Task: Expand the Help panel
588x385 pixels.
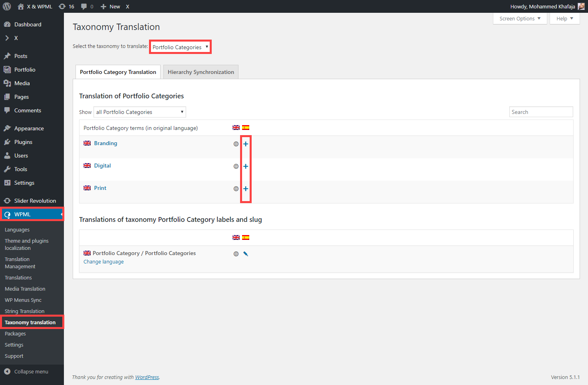Action: pos(564,19)
